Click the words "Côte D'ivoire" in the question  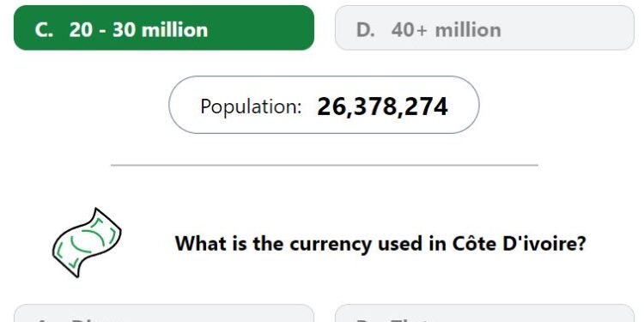click(513, 244)
